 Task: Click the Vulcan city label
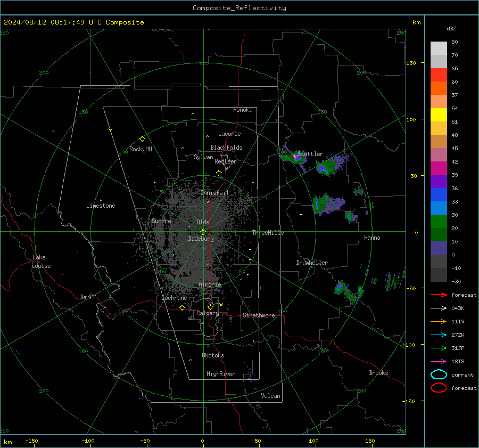[271, 396]
